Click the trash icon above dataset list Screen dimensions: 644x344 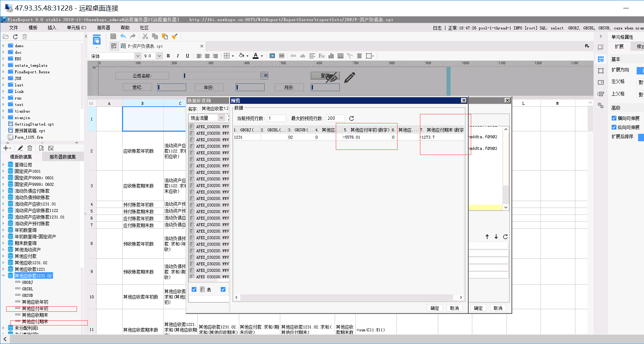30,148
